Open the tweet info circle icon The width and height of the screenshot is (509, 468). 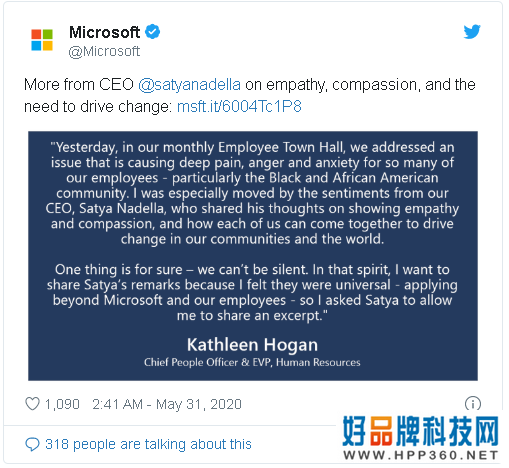[473, 403]
